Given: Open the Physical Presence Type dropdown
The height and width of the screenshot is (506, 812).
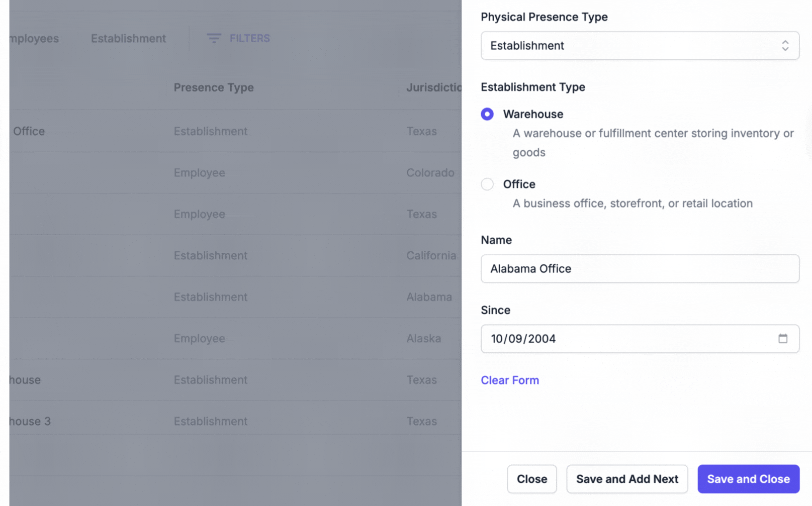Looking at the screenshot, I should pyautogui.click(x=640, y=46).
